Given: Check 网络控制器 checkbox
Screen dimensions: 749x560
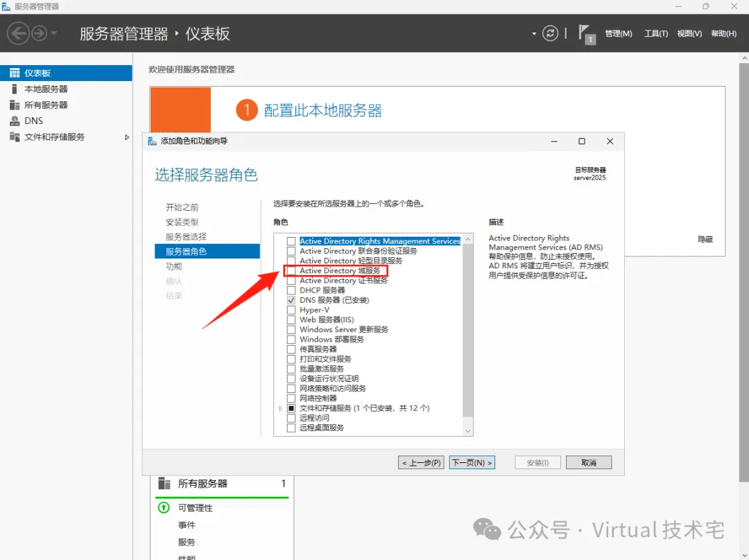Looking at the screenshot, I should coord(291,398).
